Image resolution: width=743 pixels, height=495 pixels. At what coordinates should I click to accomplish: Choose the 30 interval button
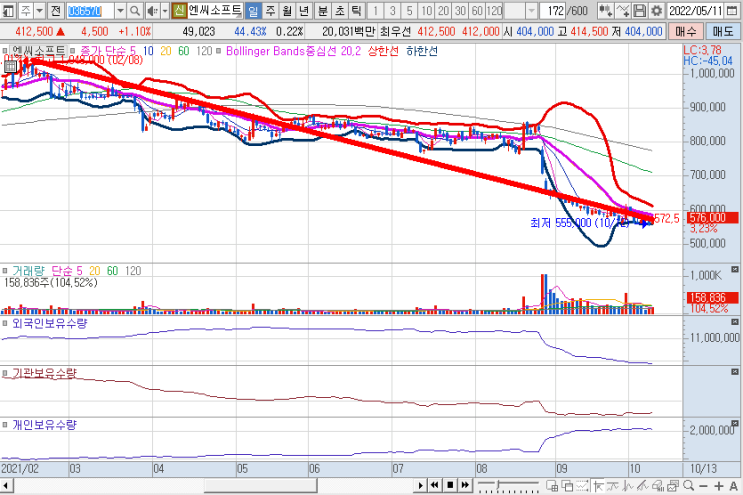(460, 10)
